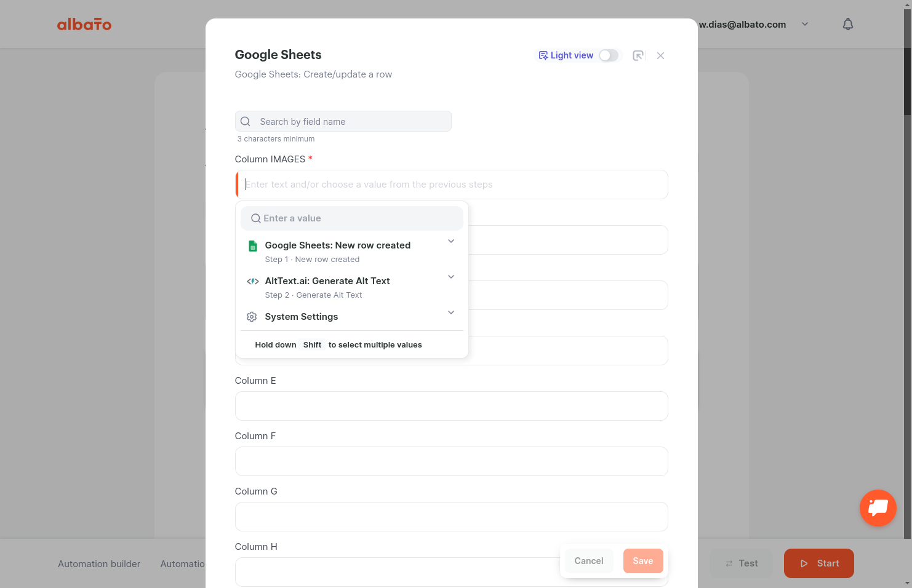Click the Enter a value search box

pos(352,218)
